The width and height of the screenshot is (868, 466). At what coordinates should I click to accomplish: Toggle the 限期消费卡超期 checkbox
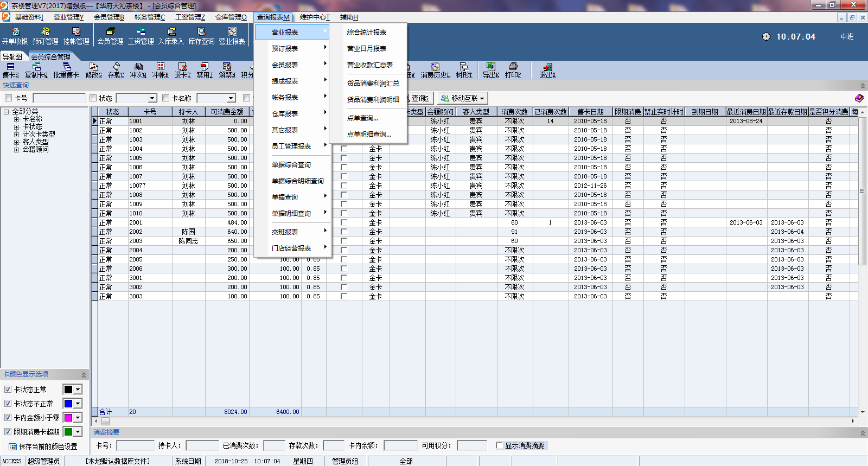(8, 432)
